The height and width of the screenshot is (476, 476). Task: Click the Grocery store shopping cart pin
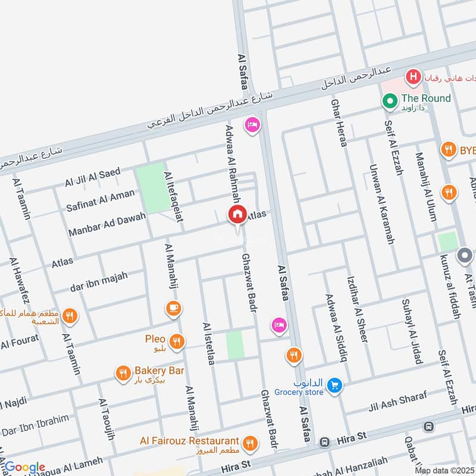(334, 386)
